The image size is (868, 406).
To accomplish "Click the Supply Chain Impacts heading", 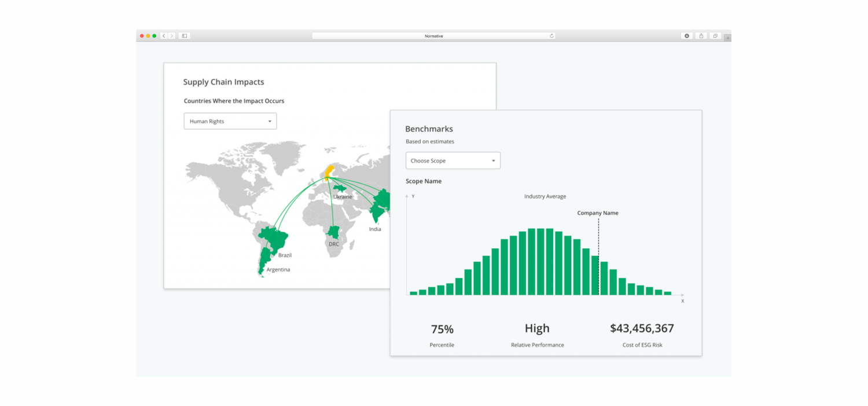I will tap(223, 82).
